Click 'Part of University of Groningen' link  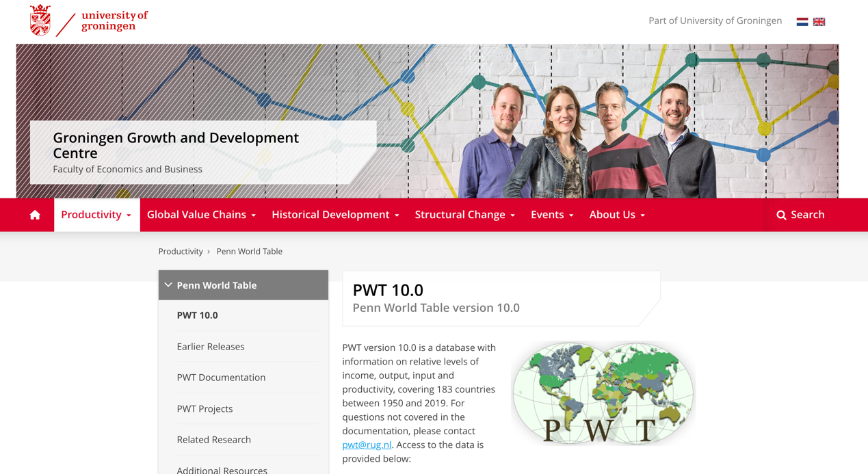[715, 21]
